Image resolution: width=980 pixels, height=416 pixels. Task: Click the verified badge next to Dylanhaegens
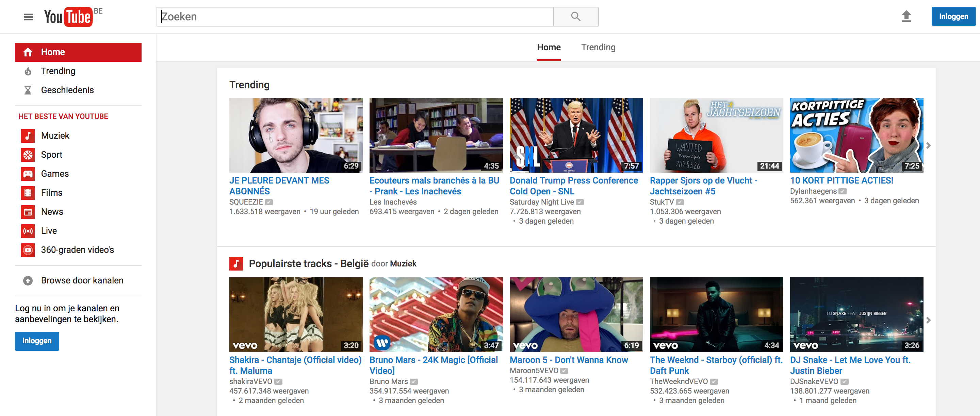tap(843, 191)
